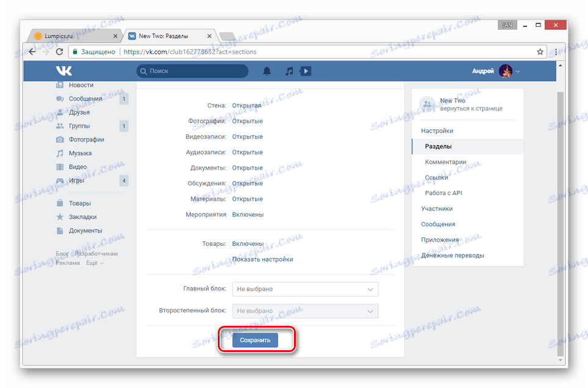Open the Второстепенный блок dropdown
The height and width of the screenshot is (388, 588).
click(x=305, y=311)
